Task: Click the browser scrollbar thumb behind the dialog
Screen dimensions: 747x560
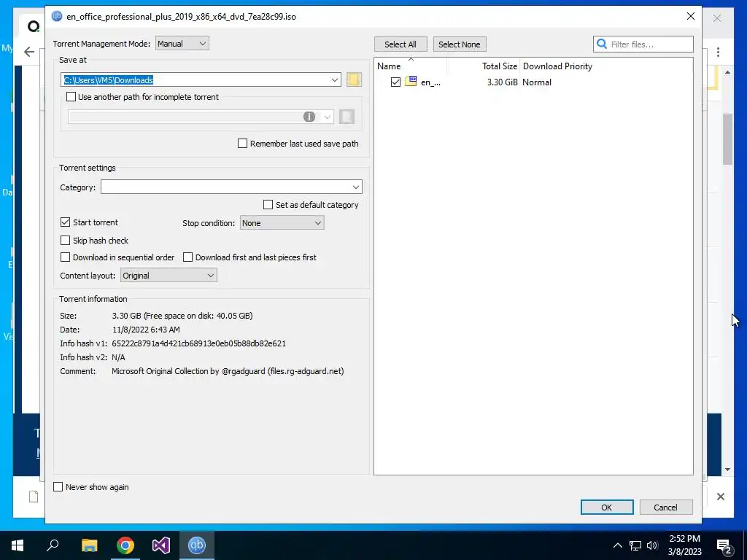Action: tap(727, 139)
